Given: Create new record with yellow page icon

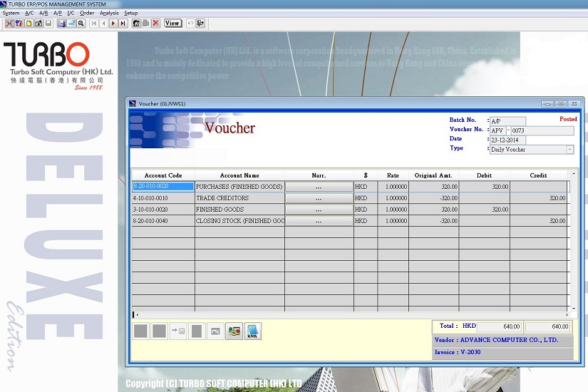Looking at the screenshot, I should tap(29, 24).
